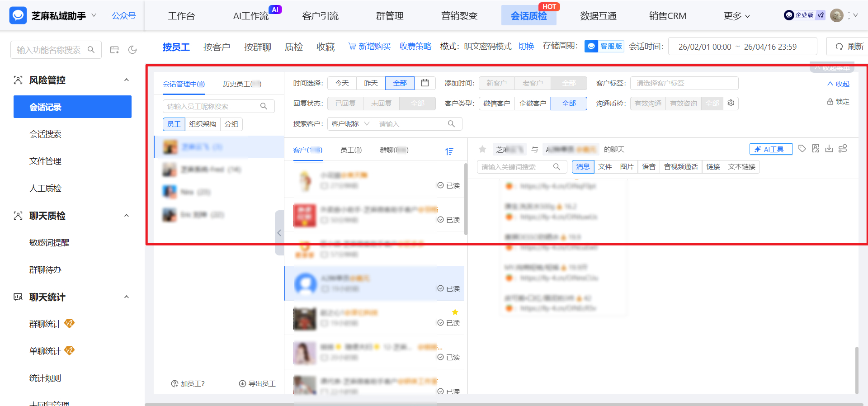Open the 客户引流 menu
Screen dimensions: 868x406
321,16
